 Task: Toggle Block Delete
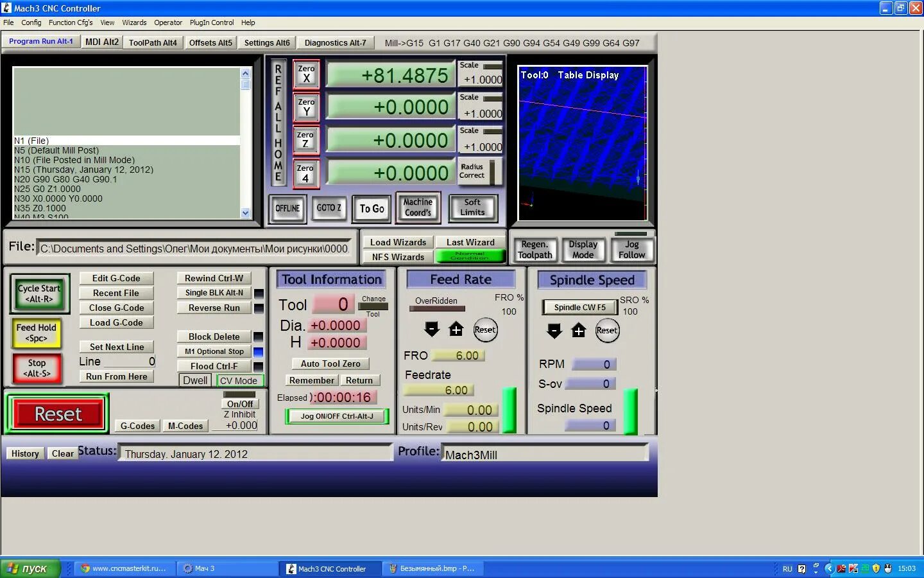pos(214,337)
